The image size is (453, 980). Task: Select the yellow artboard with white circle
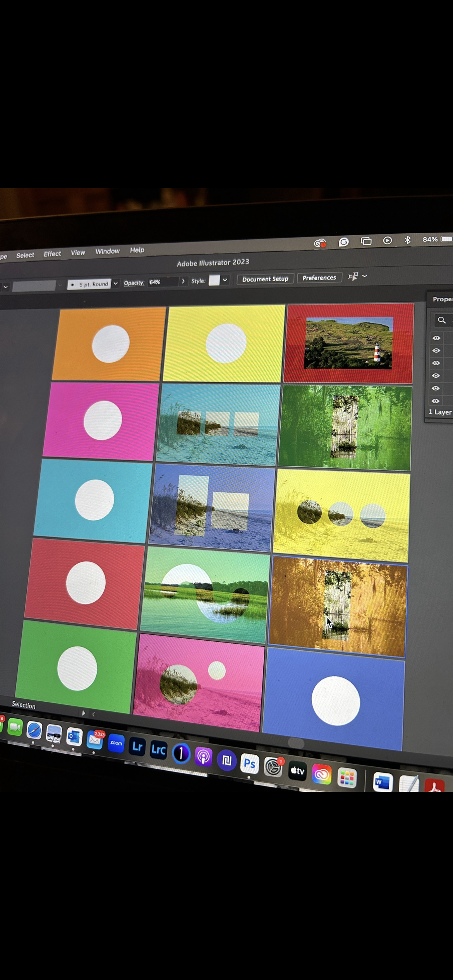pyautogui.click(x=224, y=343)
